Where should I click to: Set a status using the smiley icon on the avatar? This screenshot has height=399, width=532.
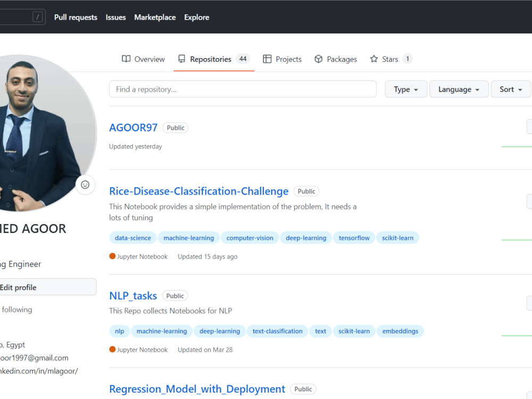click(x=85, y=185)
